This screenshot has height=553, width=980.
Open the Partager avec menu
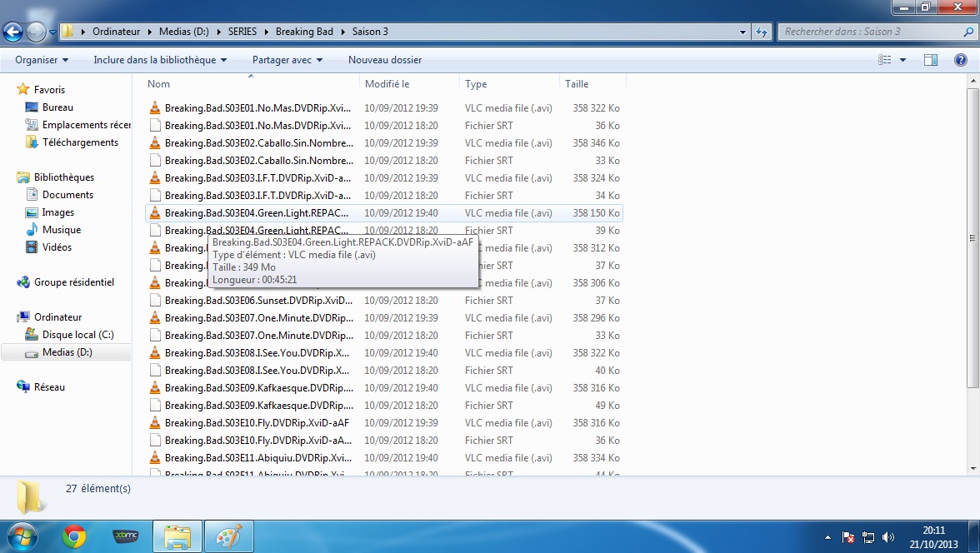287,60
